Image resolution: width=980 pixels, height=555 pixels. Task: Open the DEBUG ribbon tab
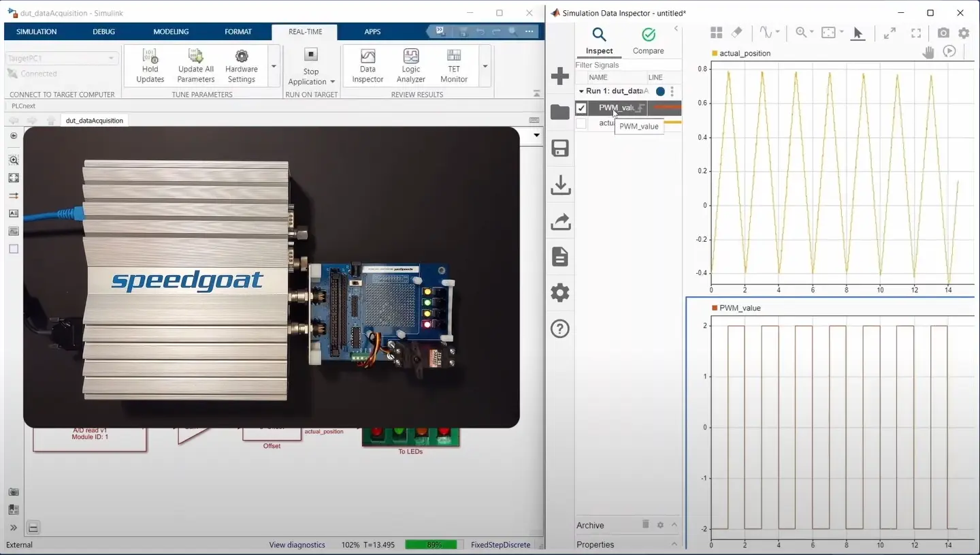[103, 31]
